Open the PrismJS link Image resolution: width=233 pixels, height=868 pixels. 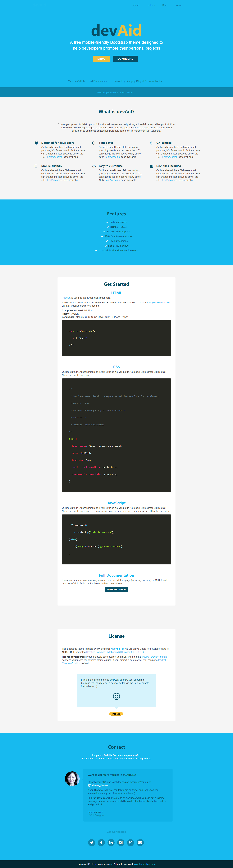click(66, 298)
